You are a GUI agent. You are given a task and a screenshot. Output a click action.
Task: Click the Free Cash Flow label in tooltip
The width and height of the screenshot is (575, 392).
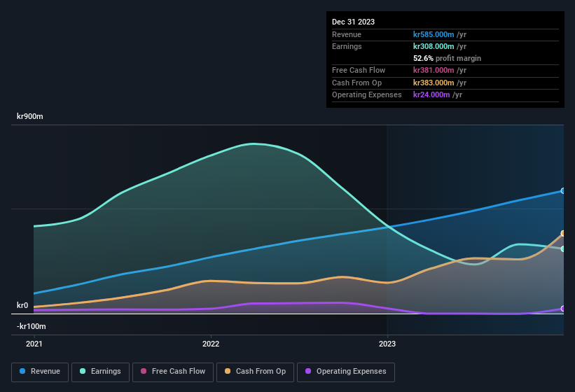tap(359, 70)
